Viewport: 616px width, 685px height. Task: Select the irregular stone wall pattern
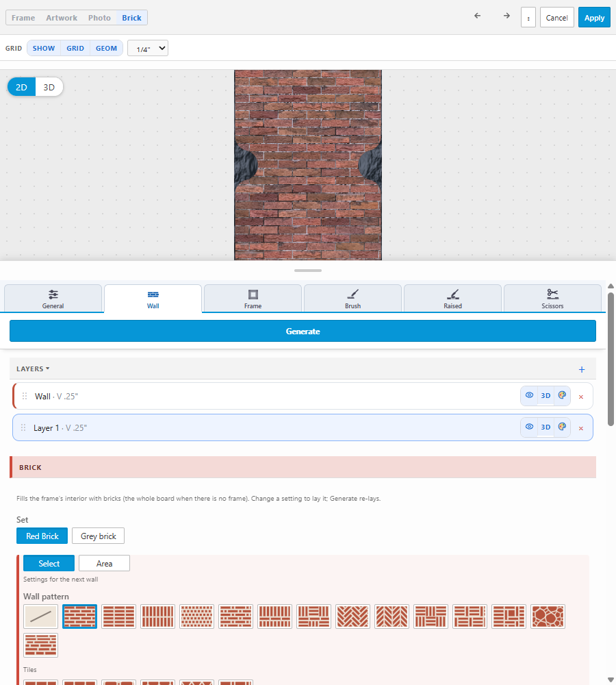pos(548,616)
